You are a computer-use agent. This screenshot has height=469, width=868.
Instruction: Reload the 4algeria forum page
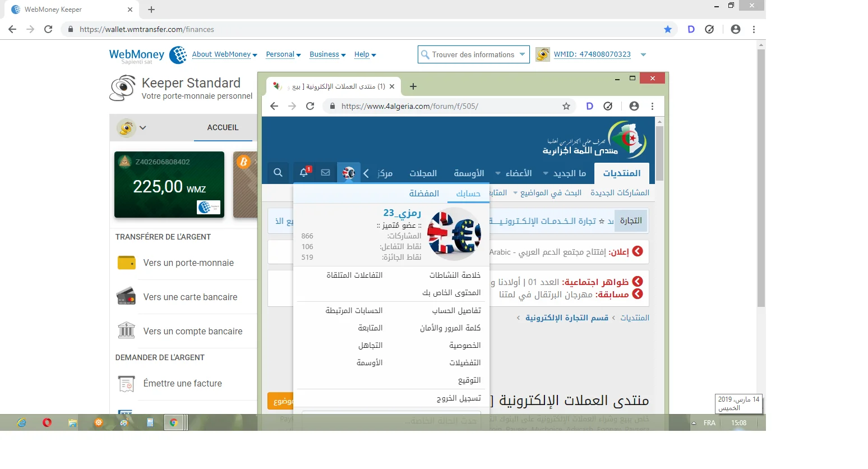point(310,106)
